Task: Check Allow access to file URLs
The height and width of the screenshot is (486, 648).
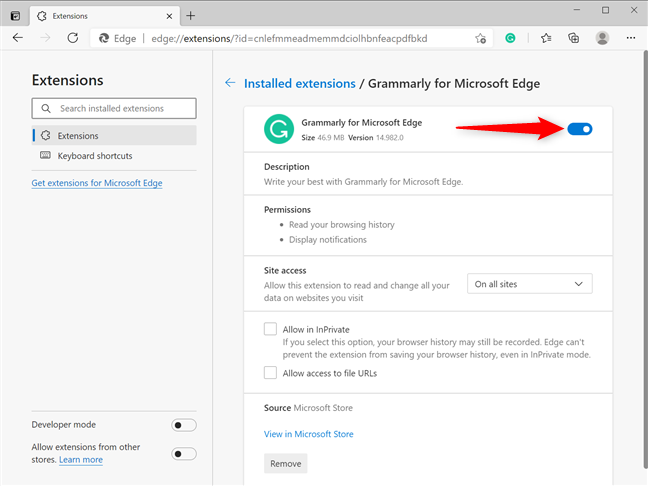Action: pyautogui.click(x=270, y=372)
